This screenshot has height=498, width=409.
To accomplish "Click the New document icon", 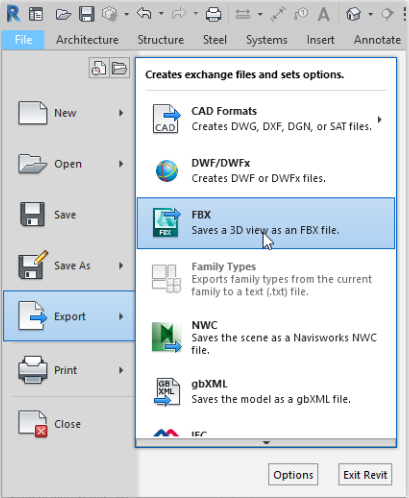I will click(33, 113).
